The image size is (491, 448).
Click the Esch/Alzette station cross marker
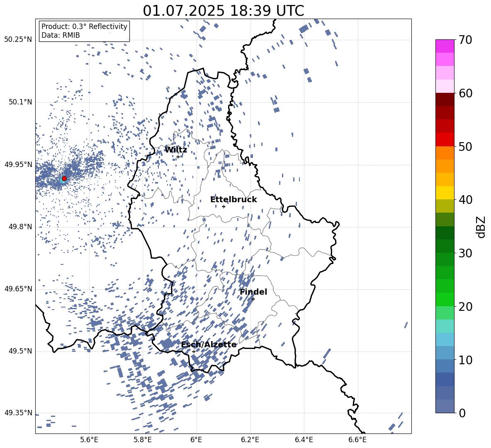tap(194, 351)
